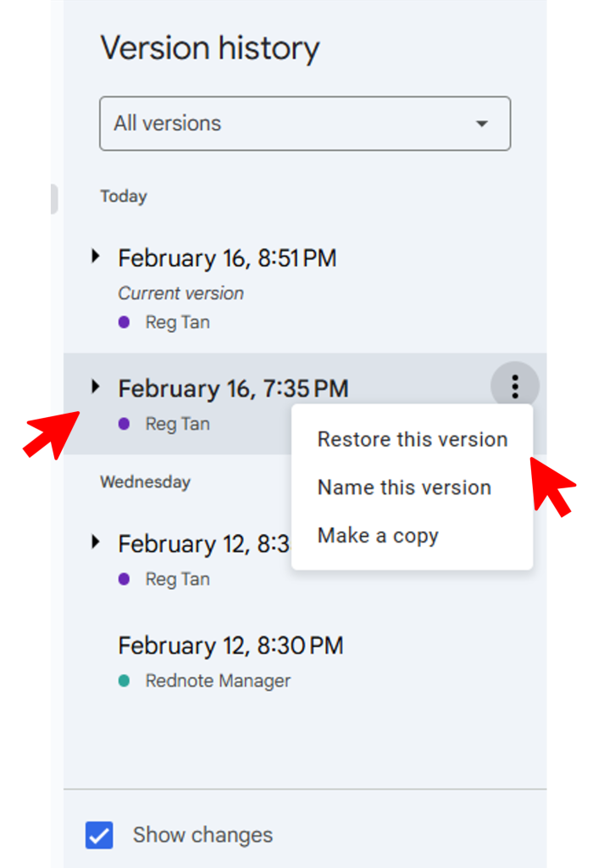604x868 pixels.
Task: Click the Rednote Manager author name
Action: pos(218,681)
